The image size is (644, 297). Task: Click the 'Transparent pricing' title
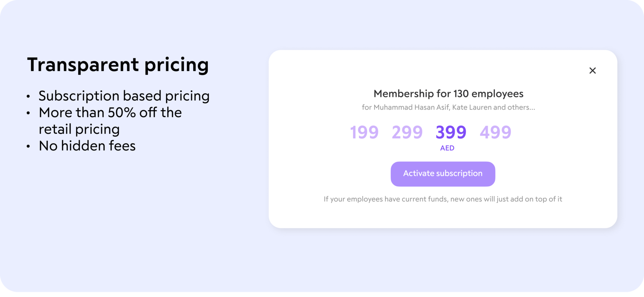point(118,64)
